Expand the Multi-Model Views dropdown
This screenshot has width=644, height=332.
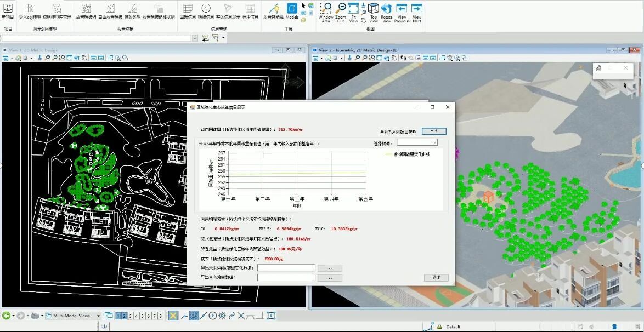(x=98, y=316)
